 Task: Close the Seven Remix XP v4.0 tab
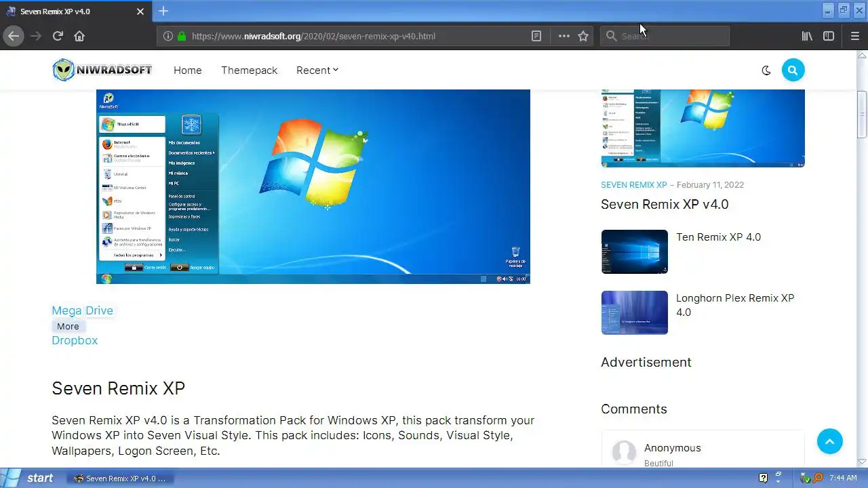click(x=140, y=12)
